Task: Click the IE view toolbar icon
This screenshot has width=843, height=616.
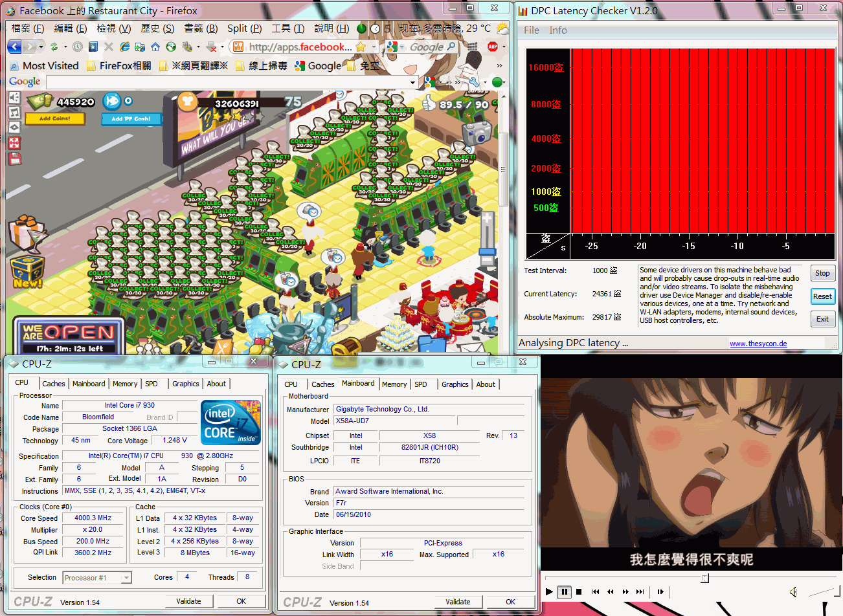Action: 124,47
